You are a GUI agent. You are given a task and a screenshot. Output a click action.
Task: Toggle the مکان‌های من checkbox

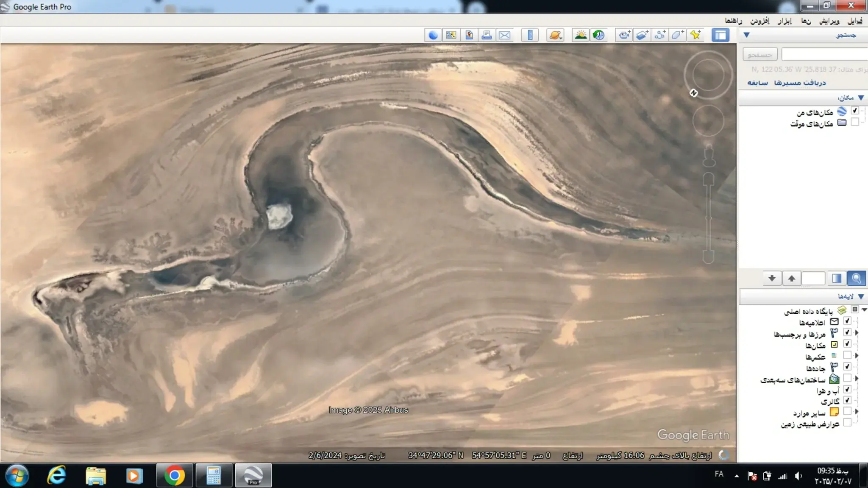(x=855, y=111)
